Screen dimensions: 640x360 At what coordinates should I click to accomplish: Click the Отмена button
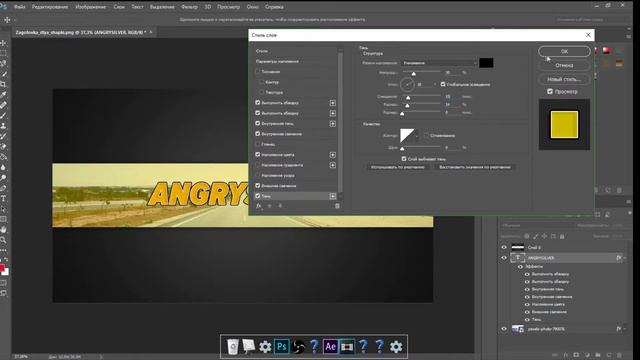click(564, 65)
